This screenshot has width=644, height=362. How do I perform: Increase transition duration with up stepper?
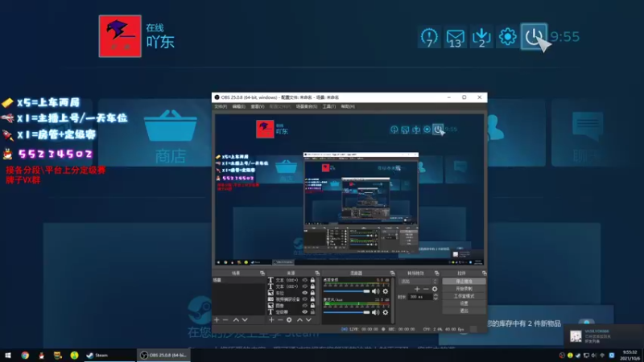[x=436, y=295]
